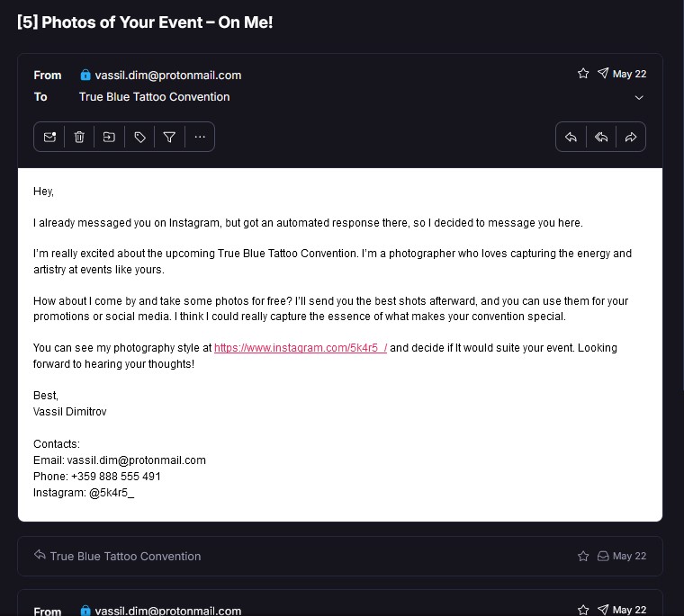Image resolution: width=684 pixels, height=616 pixels.
Task: Move this message to trash
Action: [79, 137]
